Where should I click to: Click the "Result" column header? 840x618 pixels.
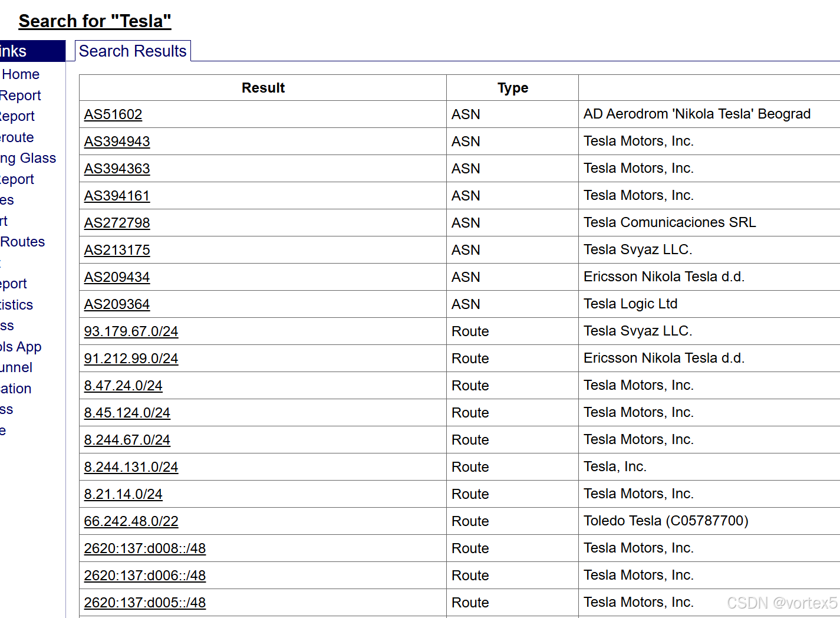click(263, 88)
